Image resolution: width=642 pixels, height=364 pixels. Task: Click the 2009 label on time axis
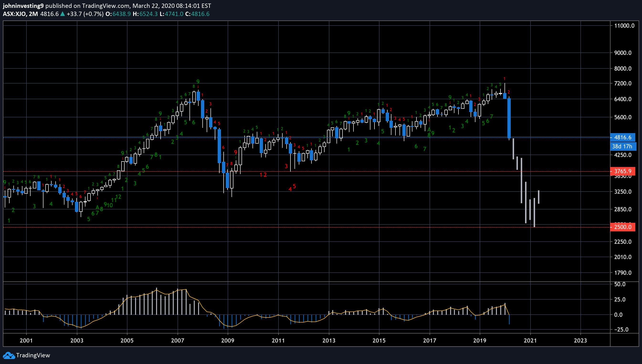228,340
